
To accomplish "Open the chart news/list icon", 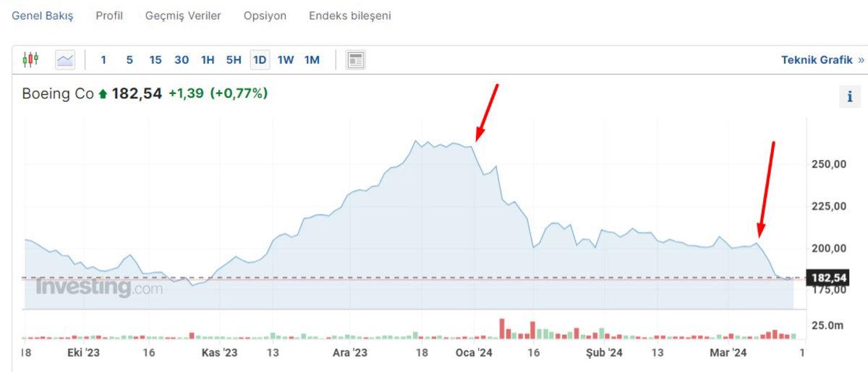I will [355, 59].
